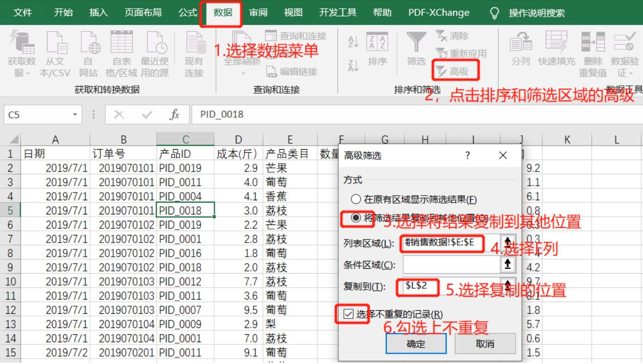This screenshot has width=643, height=364.
Task: Click the 编辑链接 ribbon button
Action: tap(291, 72)
